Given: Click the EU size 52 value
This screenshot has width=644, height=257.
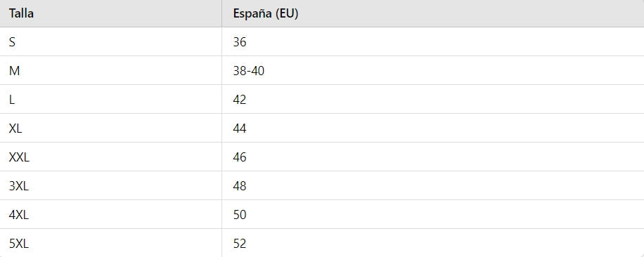Looking at the screenshot, I should pos(240,244).
